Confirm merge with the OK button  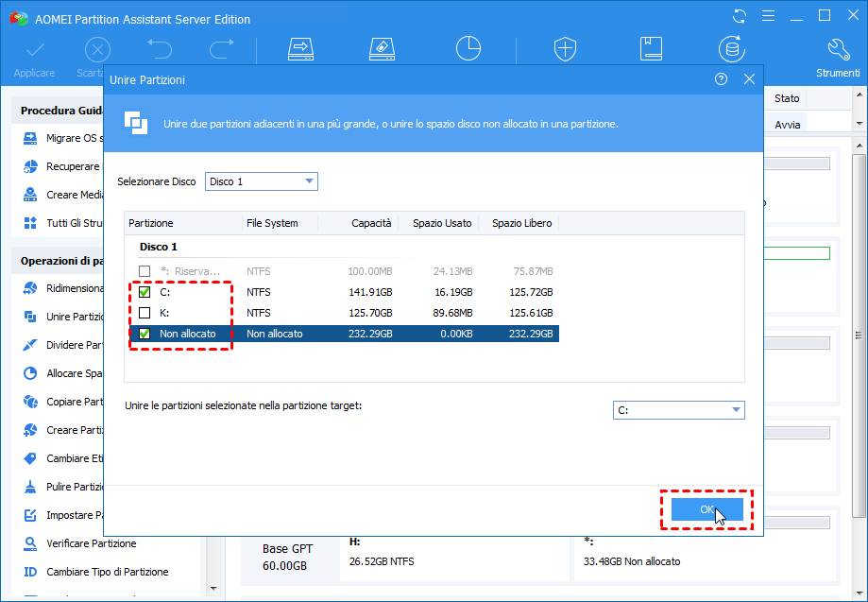click(706, 509)
